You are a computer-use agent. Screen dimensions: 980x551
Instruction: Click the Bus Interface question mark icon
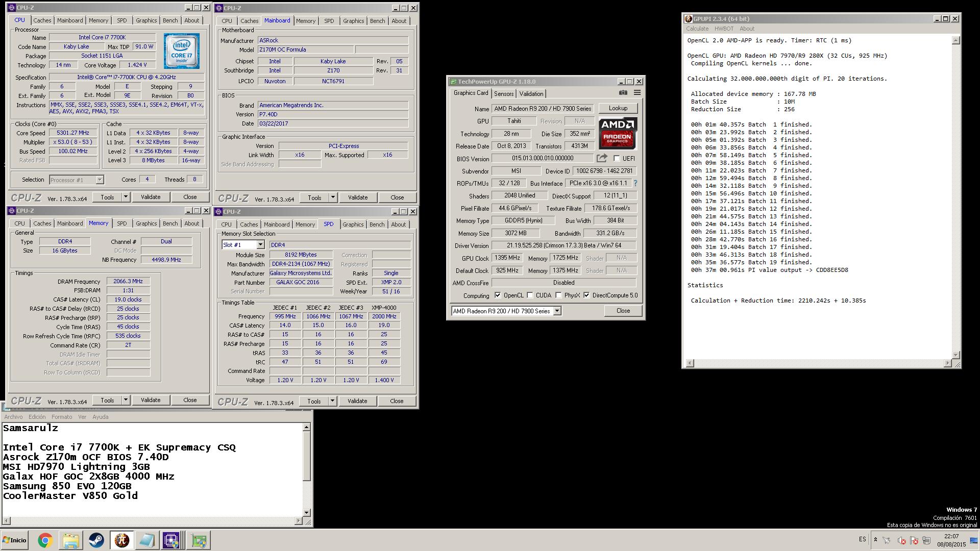(x=635, y=183)
